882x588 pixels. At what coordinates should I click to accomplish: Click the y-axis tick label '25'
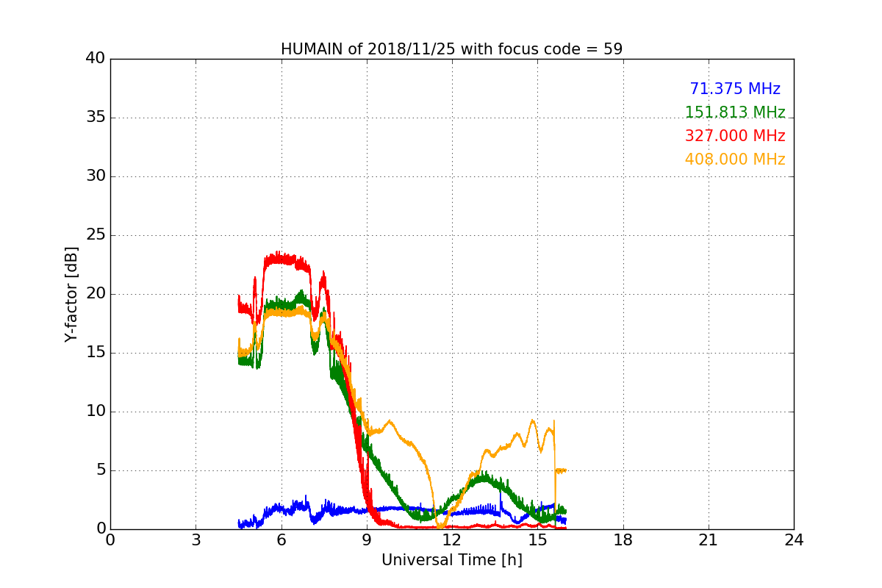96,235
